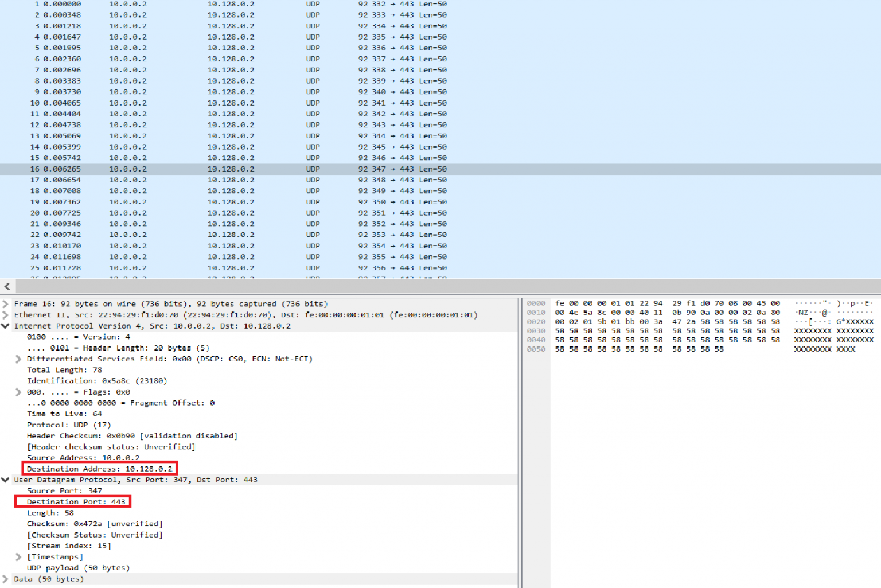Screen dimensions: 881x588
Task: Select the Source Port: 347 field
Action: point(64,490)
